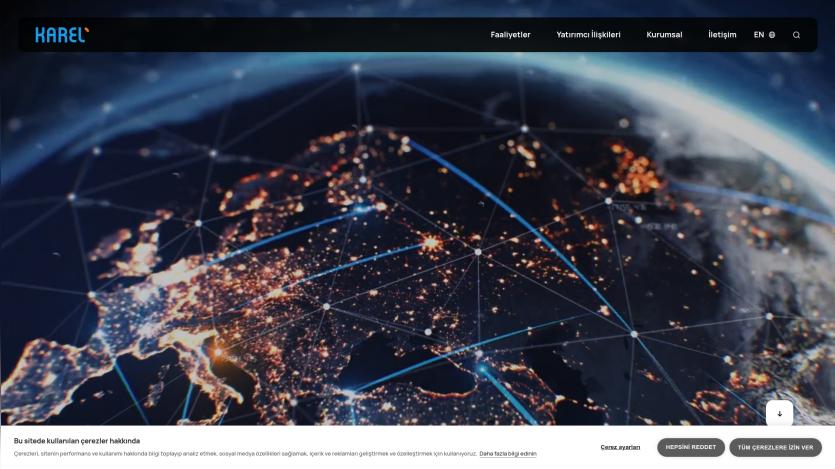Click Tüm Çerezlere İzin Ver button

(x=775, y=447)
